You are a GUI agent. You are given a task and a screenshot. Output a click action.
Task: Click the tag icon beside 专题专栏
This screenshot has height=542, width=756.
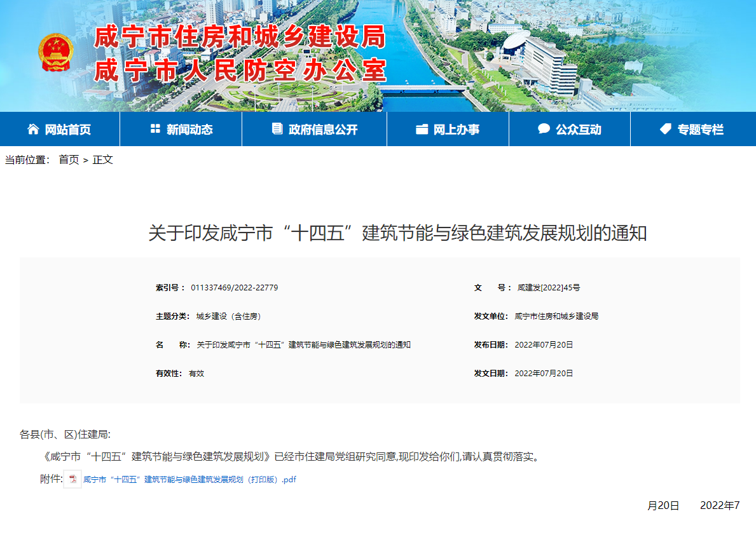coord(665,128)
